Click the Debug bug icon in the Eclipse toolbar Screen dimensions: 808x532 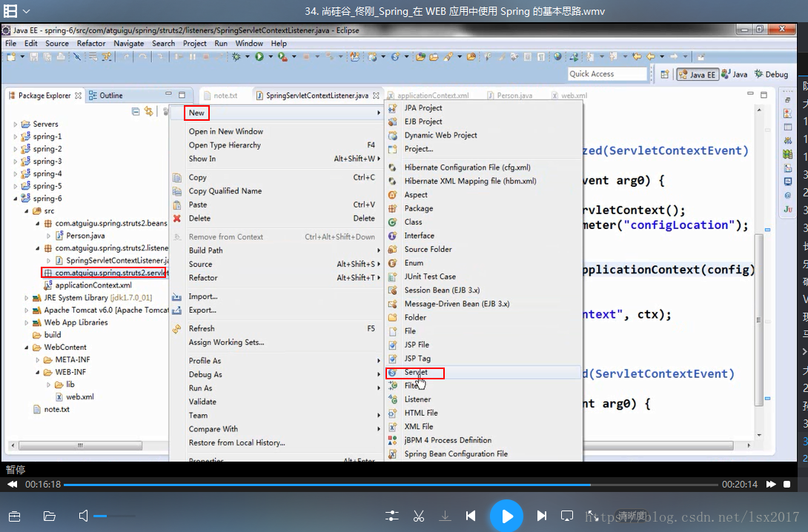236,56
